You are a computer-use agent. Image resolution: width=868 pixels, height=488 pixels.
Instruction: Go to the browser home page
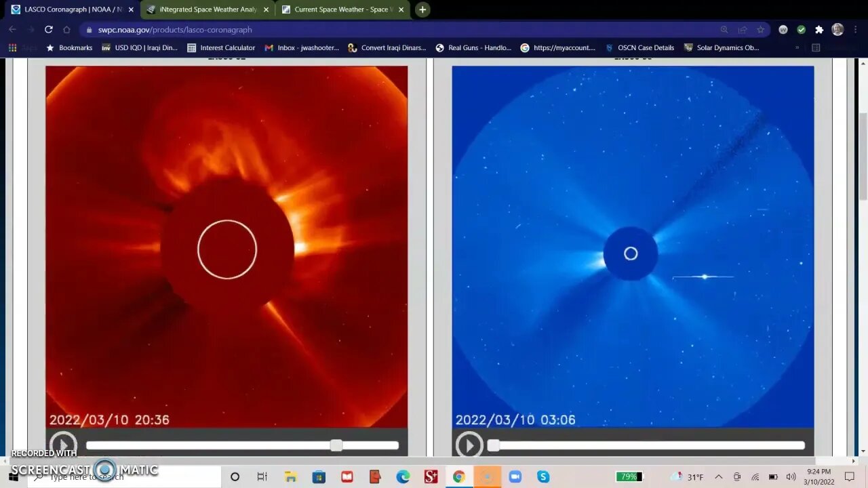coord(66,29)
